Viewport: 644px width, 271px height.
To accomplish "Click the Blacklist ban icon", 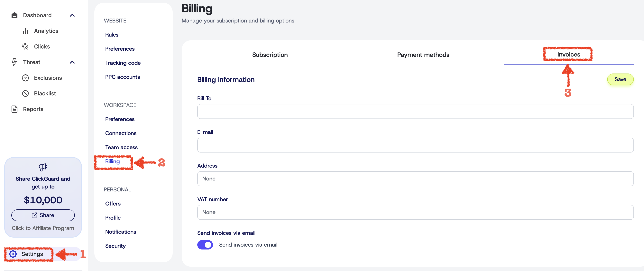I will click(25, 93).
